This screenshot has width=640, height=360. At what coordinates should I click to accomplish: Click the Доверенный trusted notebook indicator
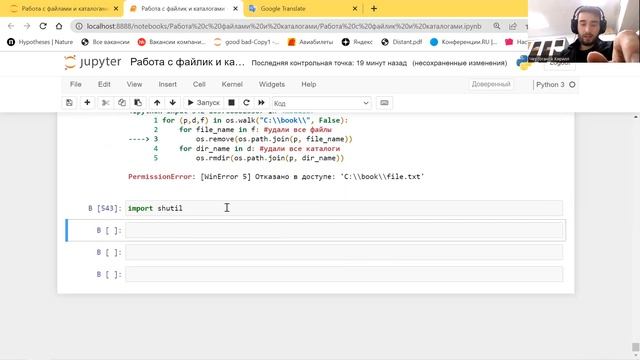(x=491, y=84)
